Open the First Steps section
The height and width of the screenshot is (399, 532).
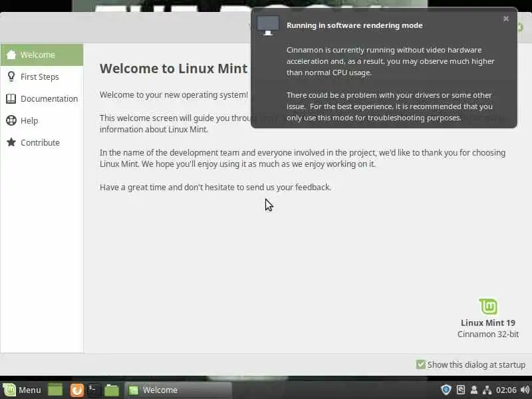(x=42, y=76)
